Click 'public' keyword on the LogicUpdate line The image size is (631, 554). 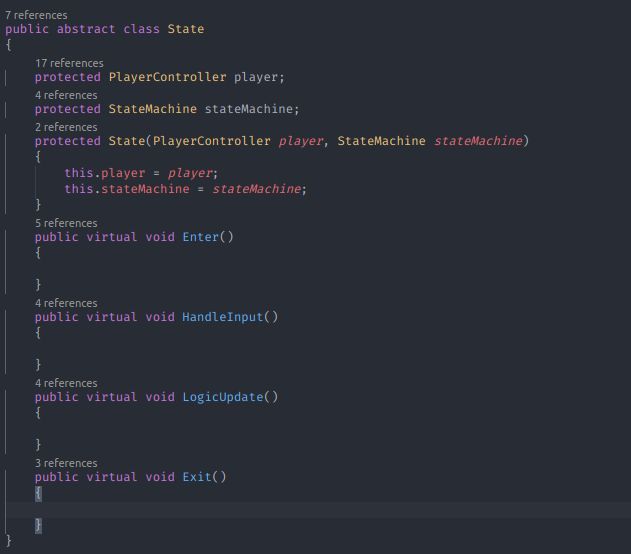coord(57,397)
